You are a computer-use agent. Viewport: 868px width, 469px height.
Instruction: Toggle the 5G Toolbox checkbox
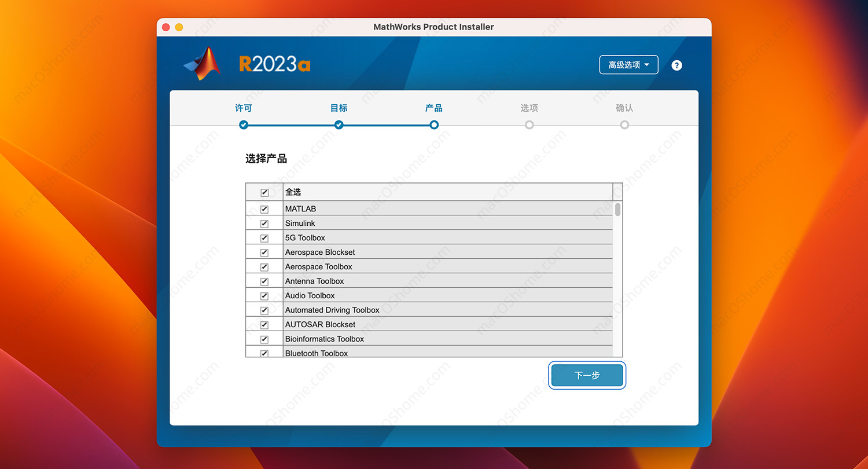click(264, 238)
